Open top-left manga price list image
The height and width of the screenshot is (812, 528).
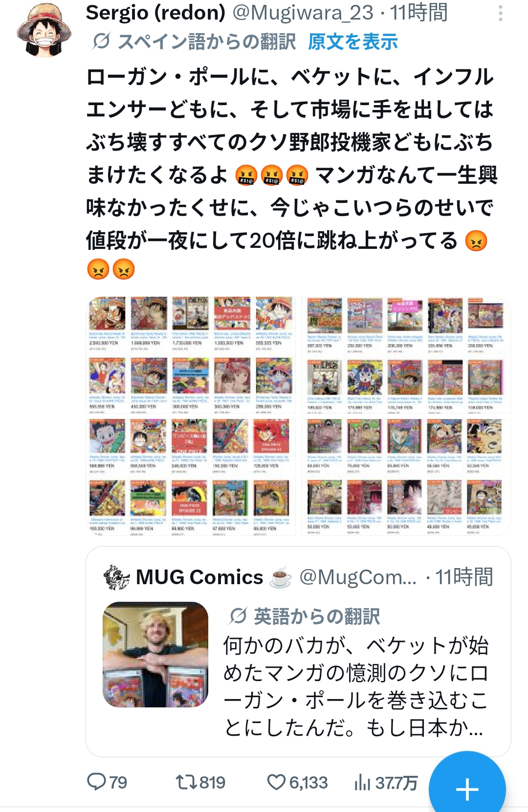coord(191,355)
